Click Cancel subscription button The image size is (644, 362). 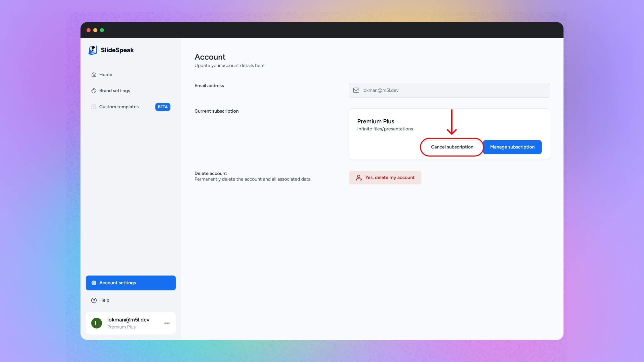pyautogui.click(x=452, y=147)
